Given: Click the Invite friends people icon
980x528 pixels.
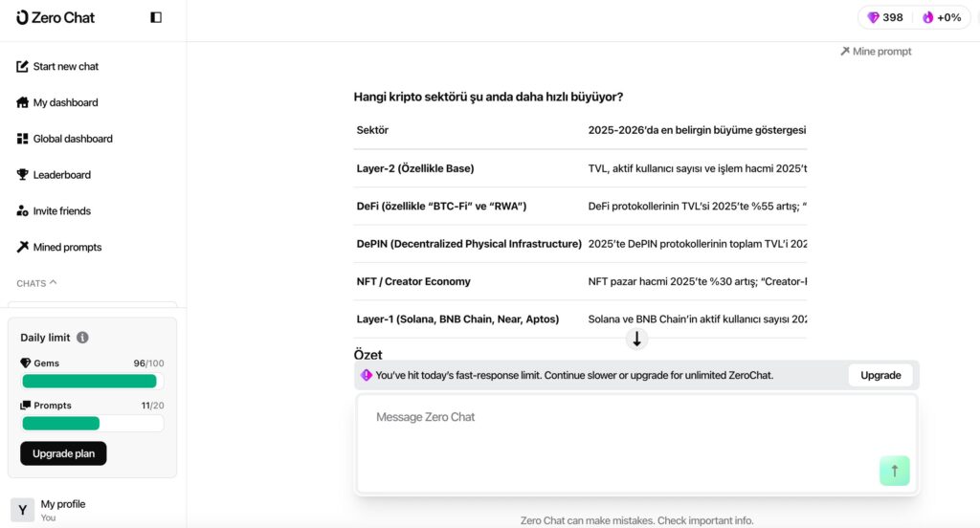Looking at the screenshot, I should [x=23, y=211].
